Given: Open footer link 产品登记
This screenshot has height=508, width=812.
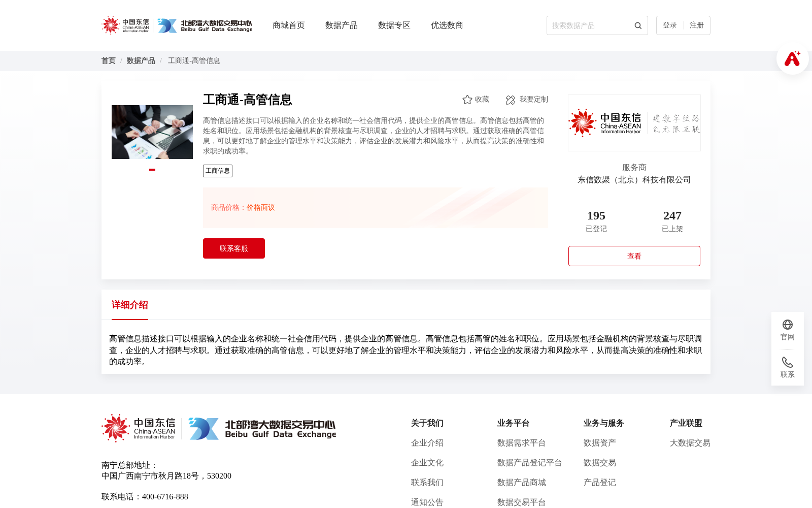Looking at the screenshot, I should (x=600, y=483).
